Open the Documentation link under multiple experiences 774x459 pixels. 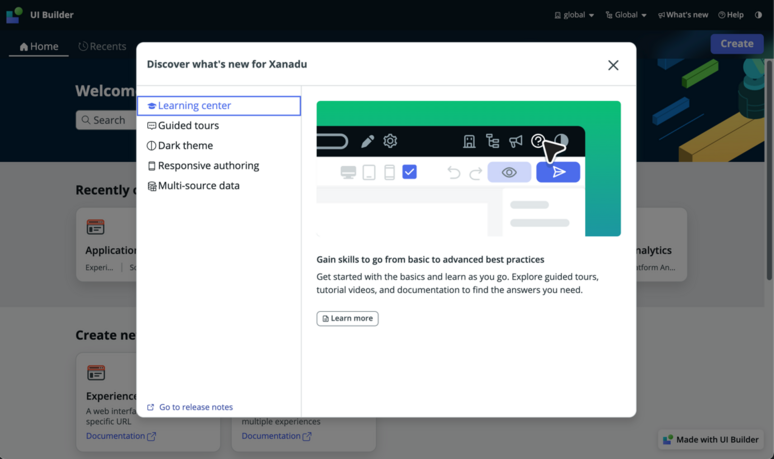276,436
